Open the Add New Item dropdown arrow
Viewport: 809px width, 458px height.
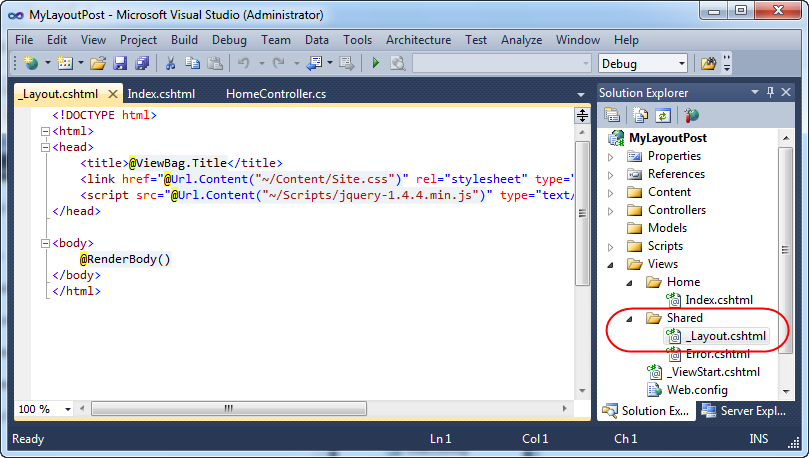(x=81, y=63)
